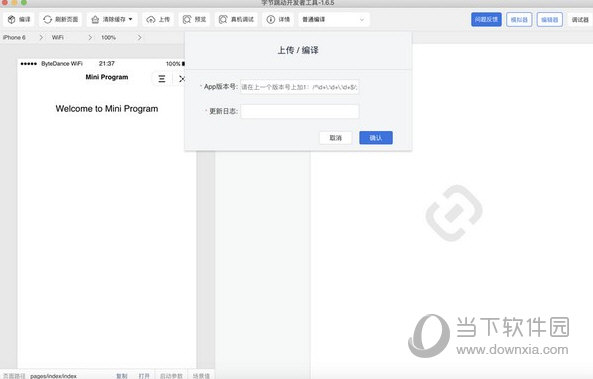
Task: Click the 问题反馈 feedback button
Action: (x=486, y=19)
